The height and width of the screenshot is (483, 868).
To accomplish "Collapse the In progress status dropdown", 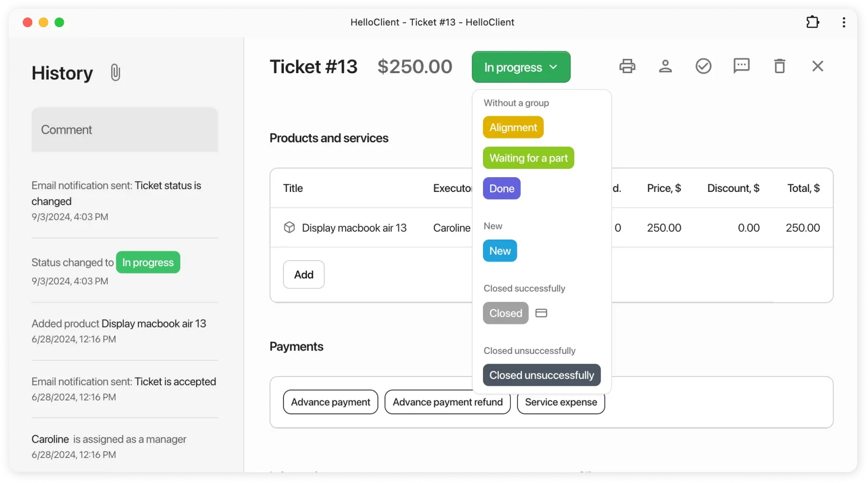I will pos(521,67).
